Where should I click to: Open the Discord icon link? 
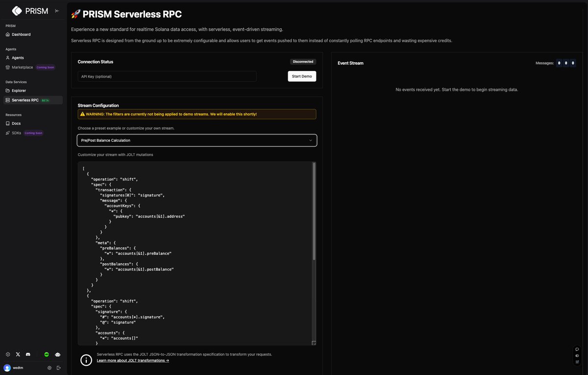coord(28,354)
